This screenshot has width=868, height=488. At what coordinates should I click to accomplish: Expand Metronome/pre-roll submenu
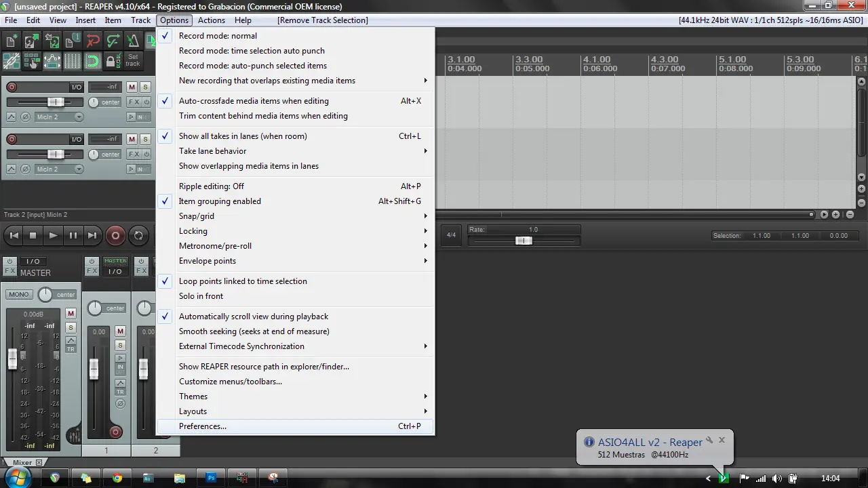[x=296, y=246]
